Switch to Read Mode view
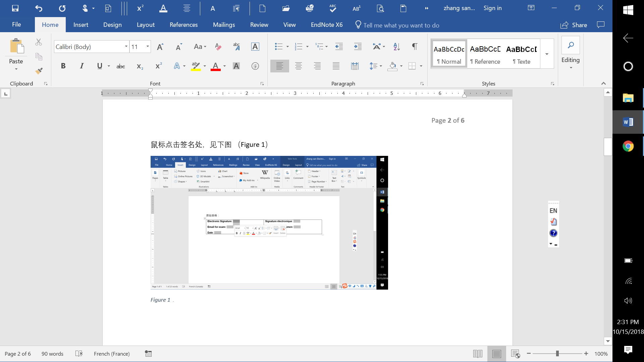This screenshot has width=644, height=362. point(478,354)
